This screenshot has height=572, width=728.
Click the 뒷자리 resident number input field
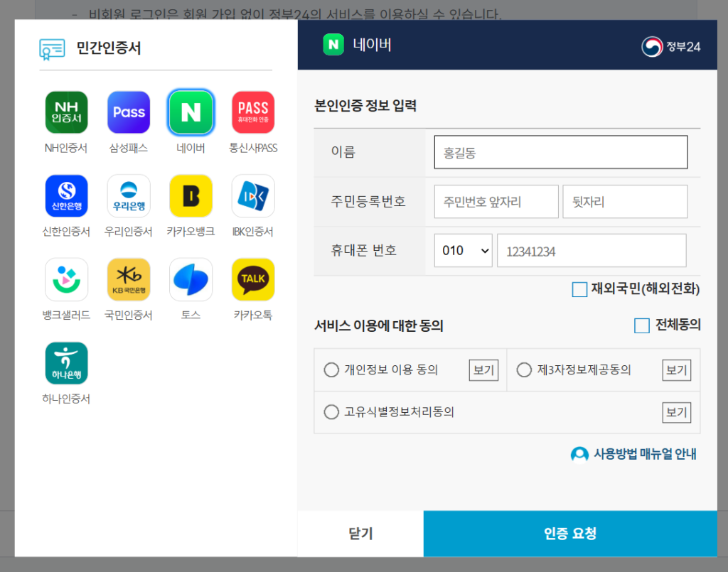coord(625,202)
